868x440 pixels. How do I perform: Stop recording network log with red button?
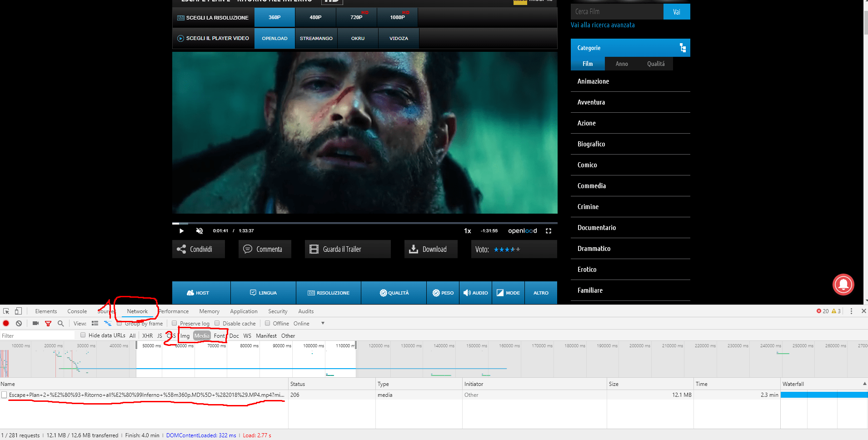click(x=6, y=324)
